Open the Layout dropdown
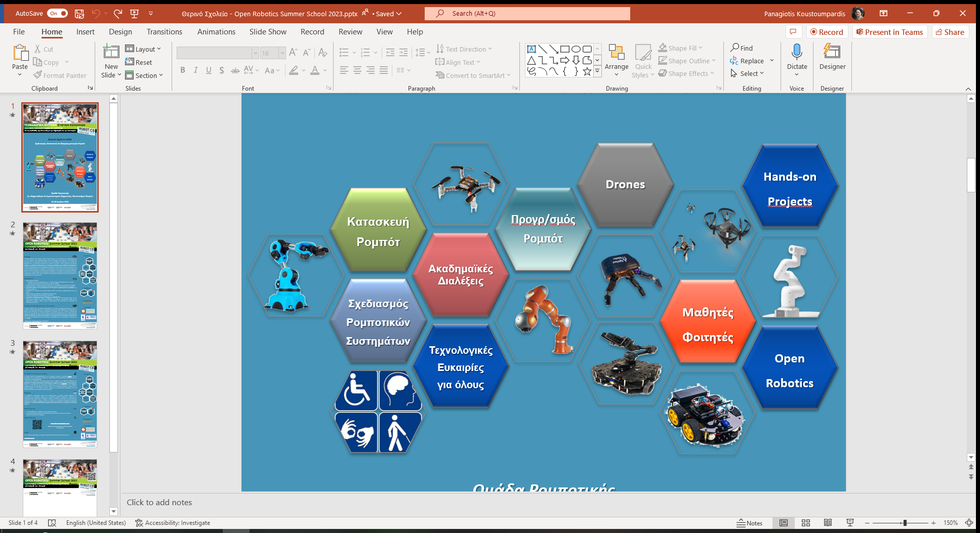 143,49
